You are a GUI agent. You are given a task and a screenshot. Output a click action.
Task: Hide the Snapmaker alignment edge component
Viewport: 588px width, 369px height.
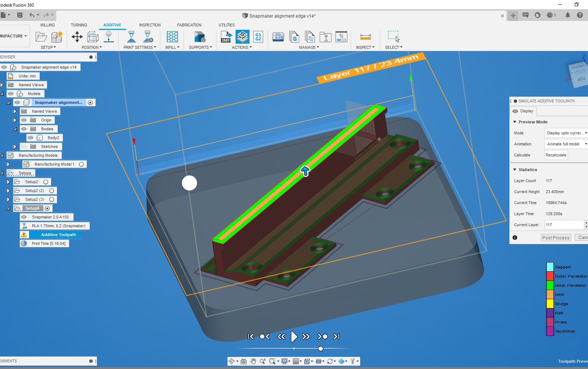(x=17, y=102)
